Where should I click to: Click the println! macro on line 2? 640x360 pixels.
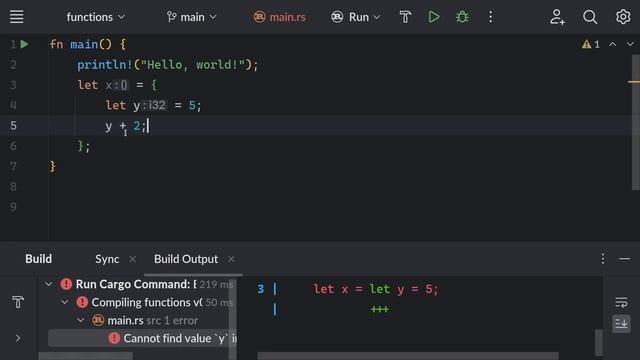[x=104, y=64]
